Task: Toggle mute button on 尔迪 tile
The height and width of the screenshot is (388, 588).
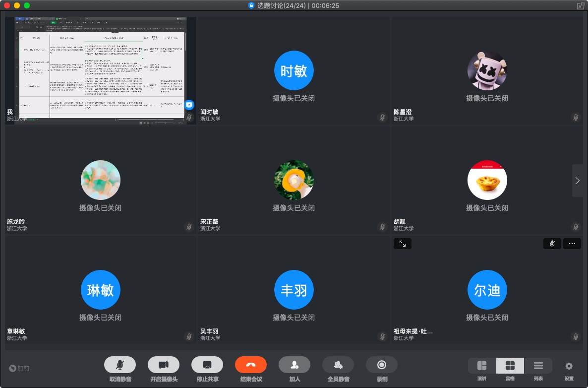Action: [x=552, y=244]
